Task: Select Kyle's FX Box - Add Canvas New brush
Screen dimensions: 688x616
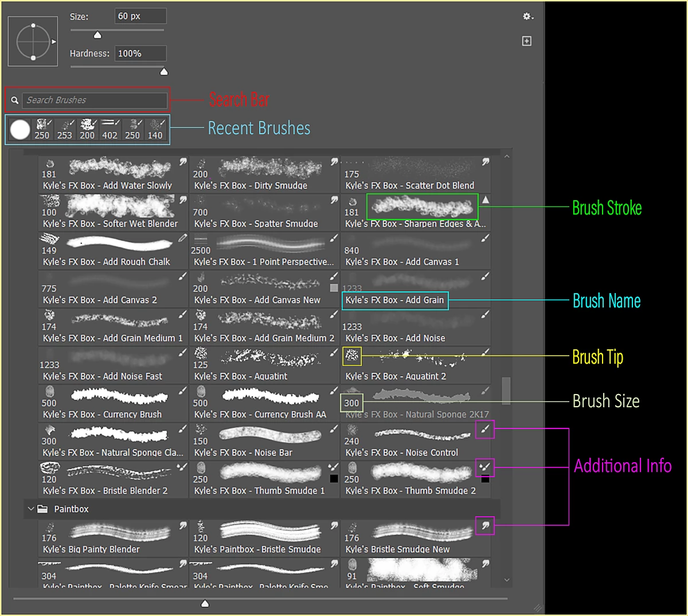Action: click(264, 288)
